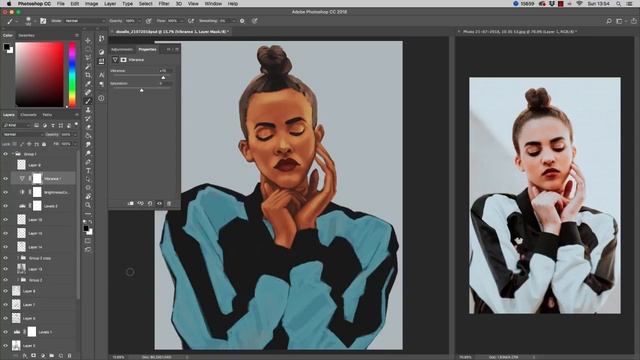This screenshot has height=360, width=640.
Task: Expand the Group 2 copy folder
Action: 18,258
